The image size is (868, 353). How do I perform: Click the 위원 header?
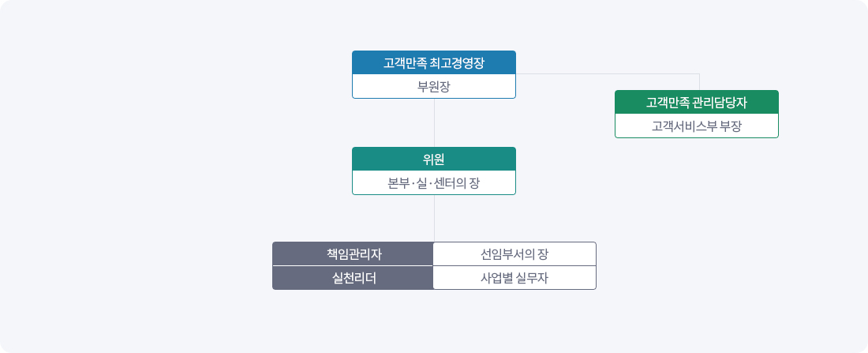point(433,159)
